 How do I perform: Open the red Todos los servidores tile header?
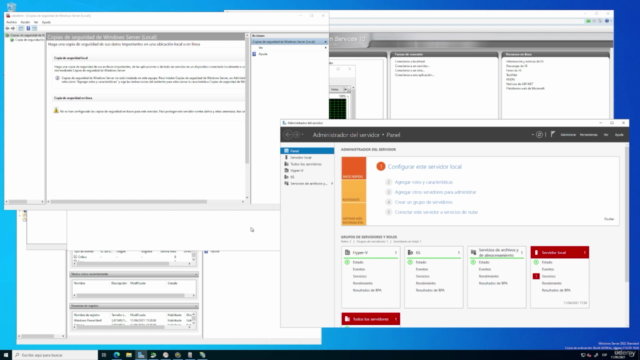[x=371, y=319]
